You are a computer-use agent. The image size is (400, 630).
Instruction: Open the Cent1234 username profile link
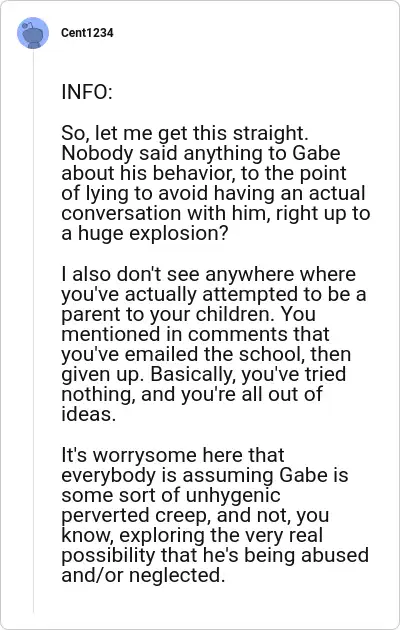coord(87,33)
